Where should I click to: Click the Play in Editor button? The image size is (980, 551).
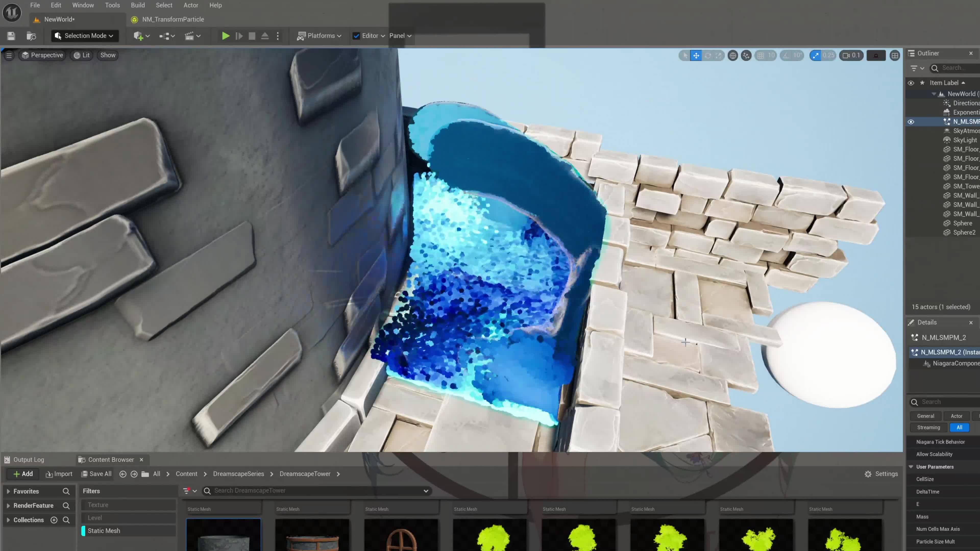225,36
